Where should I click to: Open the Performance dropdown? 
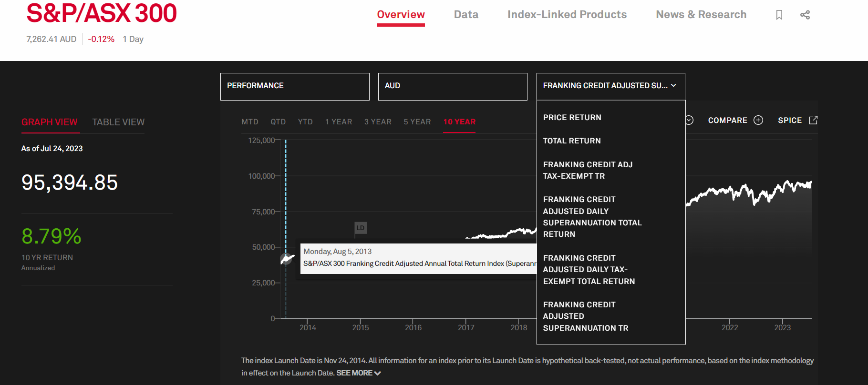tap(294, 86)
